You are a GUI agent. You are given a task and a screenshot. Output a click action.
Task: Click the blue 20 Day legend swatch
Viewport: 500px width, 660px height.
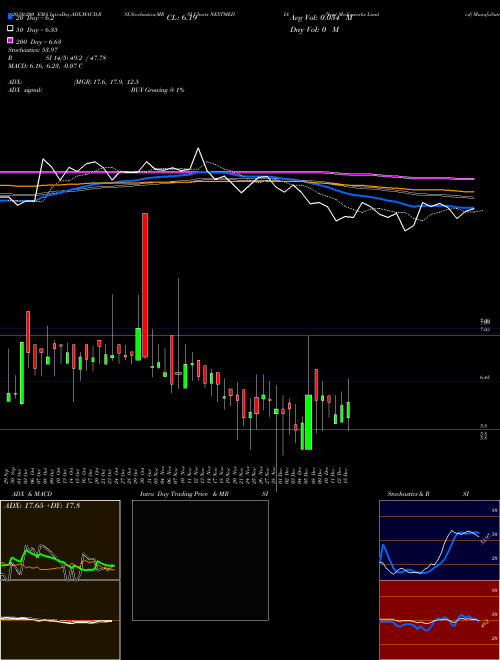pos(11,18)
